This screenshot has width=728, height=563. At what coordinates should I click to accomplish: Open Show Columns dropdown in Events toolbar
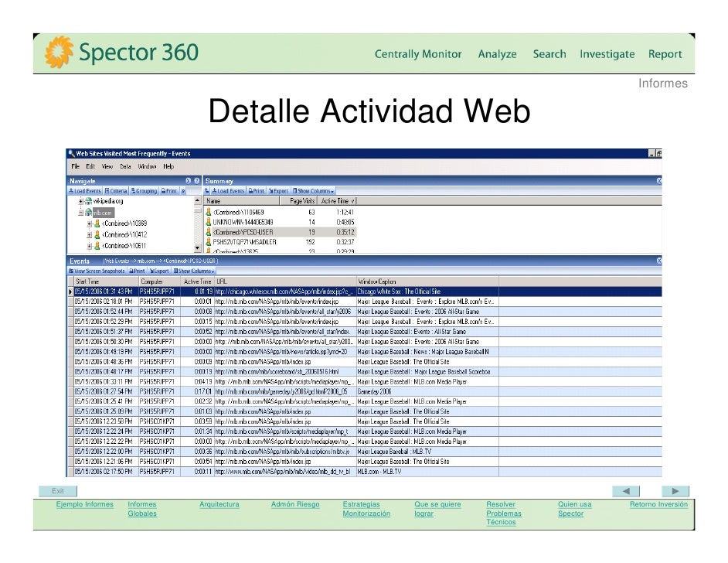(194, 271)
